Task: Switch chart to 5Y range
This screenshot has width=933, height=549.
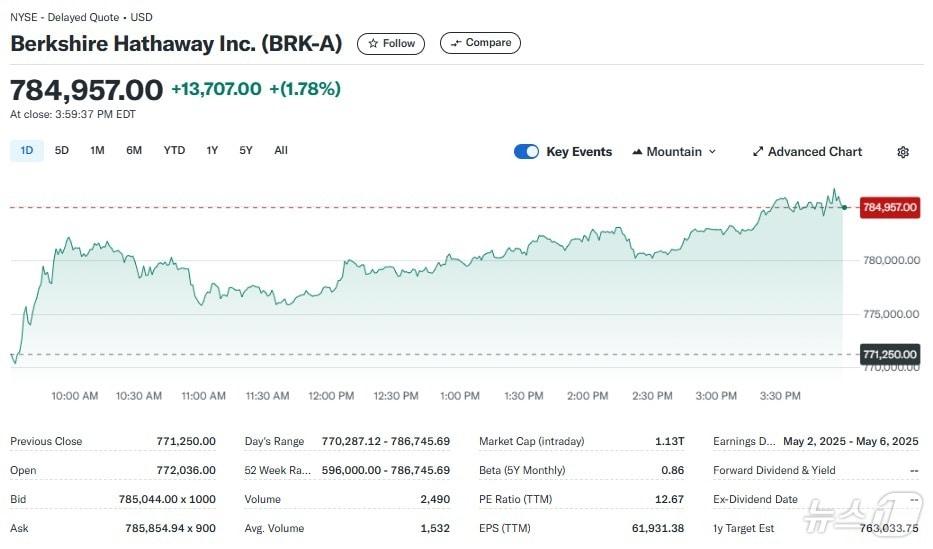Action: coord(246,151)
